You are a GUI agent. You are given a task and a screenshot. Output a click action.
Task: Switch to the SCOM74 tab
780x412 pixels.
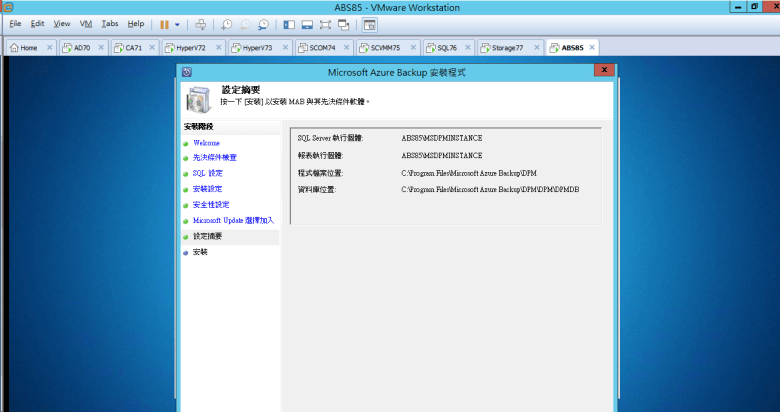pos(320,47)
